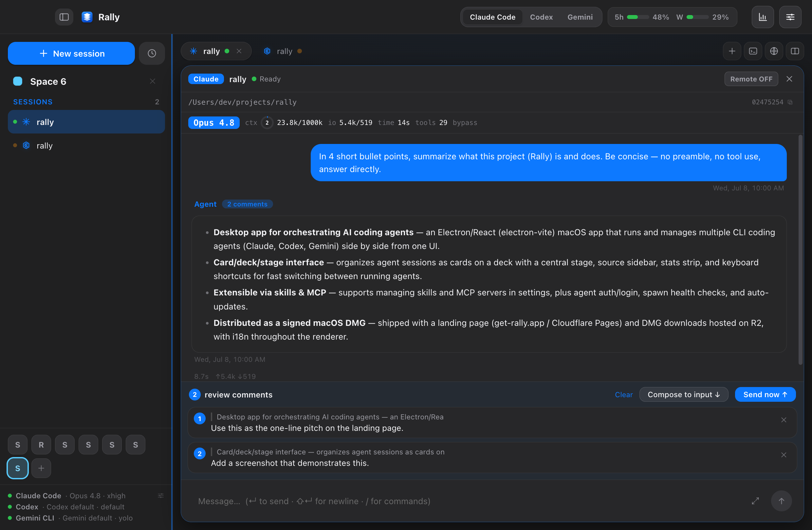Click Send now
This screenshot has width=812, height=530.
[x=765, y=395]
